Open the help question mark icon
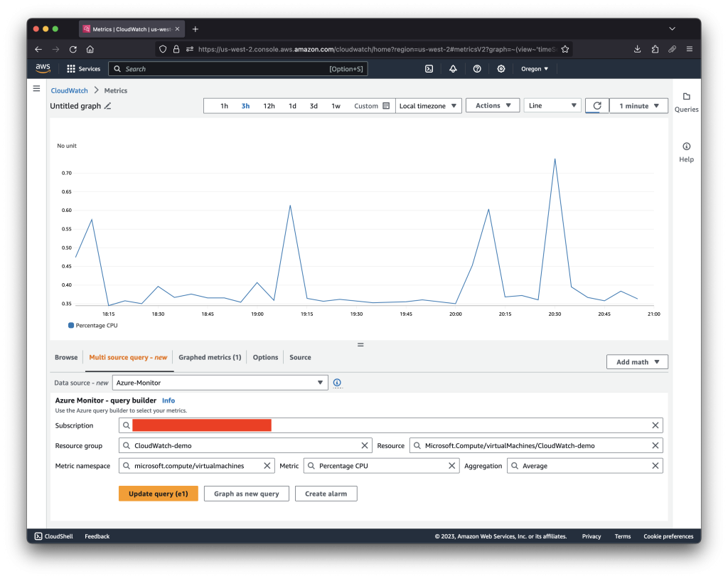The width and height of the screenshot is (728, 579). click(476, 68)
